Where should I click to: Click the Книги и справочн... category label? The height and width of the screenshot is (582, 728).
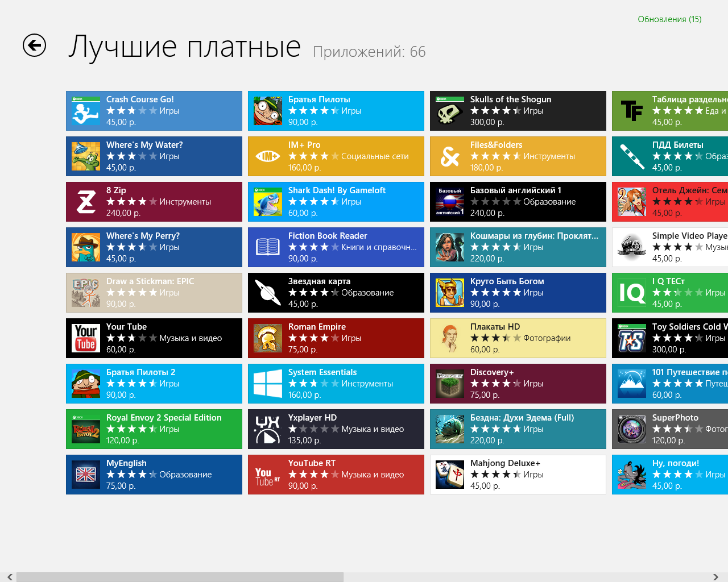coord(379,247)
